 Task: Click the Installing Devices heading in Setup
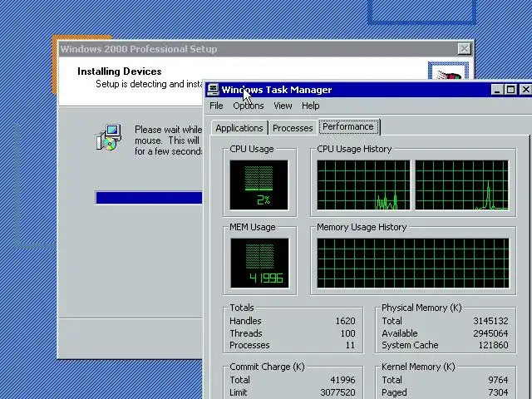[x=120, y=71]
